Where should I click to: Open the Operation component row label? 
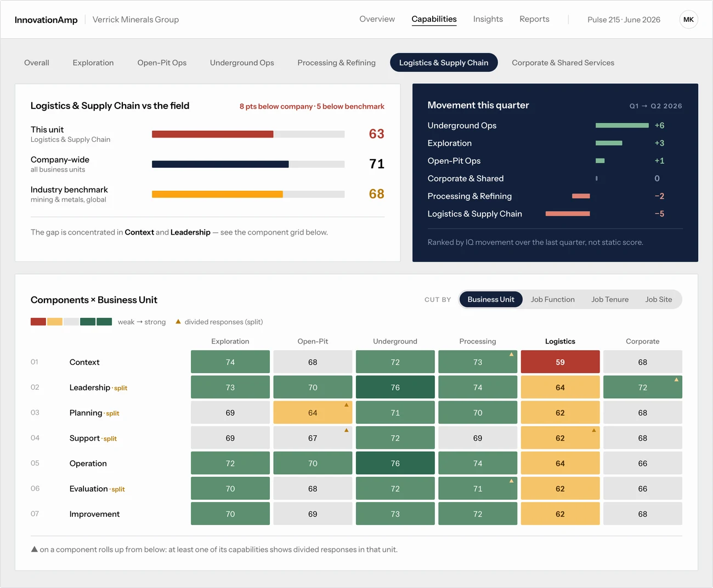pyautogui.click(x=88, y=464)
